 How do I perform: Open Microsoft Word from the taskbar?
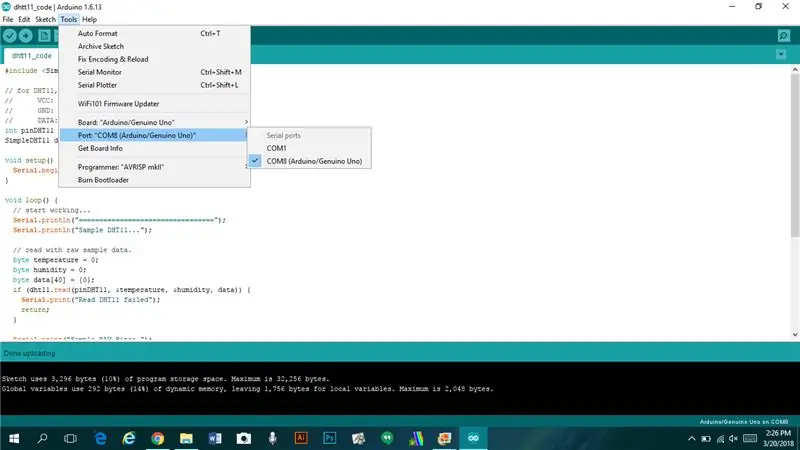coord(215,438)
